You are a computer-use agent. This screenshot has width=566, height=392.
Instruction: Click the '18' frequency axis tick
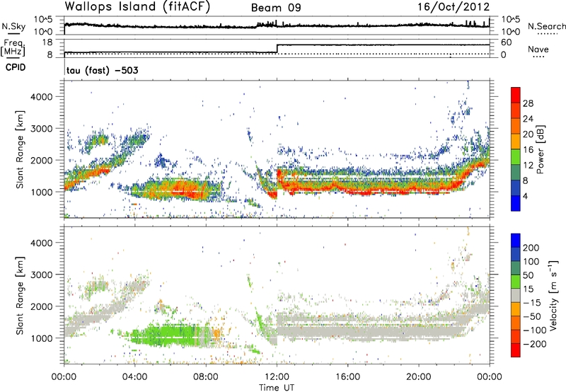pyautogui.click(x=48, y=42)
